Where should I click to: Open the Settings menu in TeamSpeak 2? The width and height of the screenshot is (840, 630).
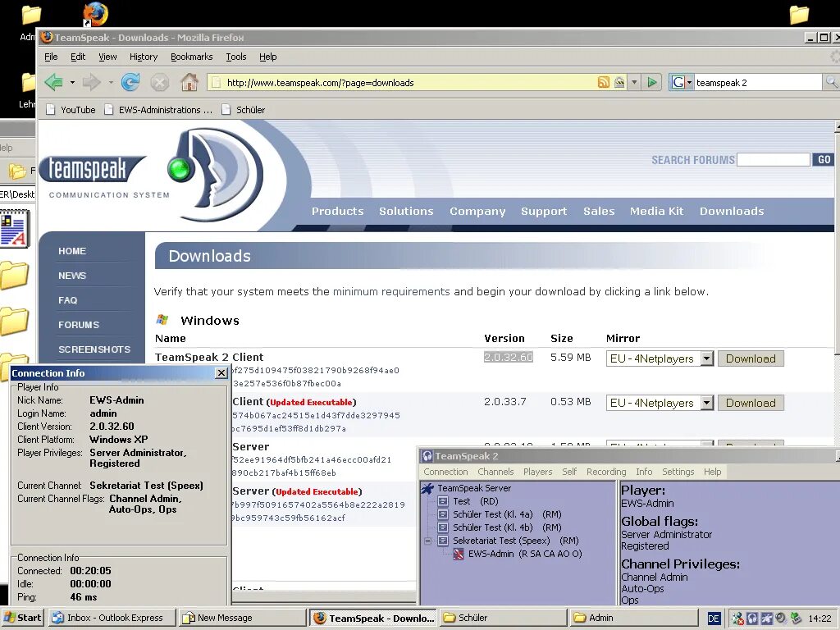click(x=678, y=472)
